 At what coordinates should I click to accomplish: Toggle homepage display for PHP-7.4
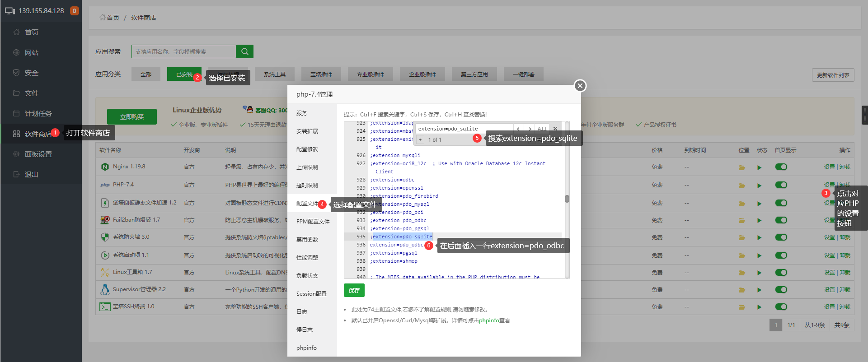click(x=781, y=185)
